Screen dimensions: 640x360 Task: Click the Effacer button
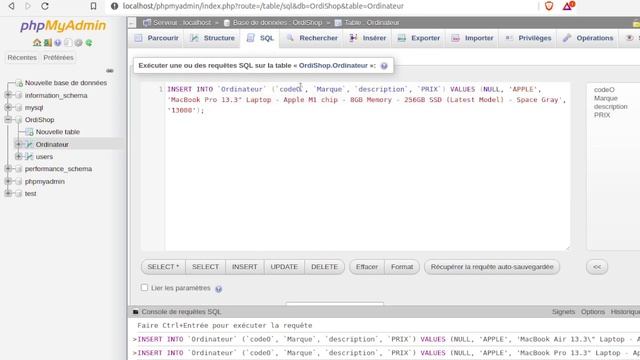[367, 267]
